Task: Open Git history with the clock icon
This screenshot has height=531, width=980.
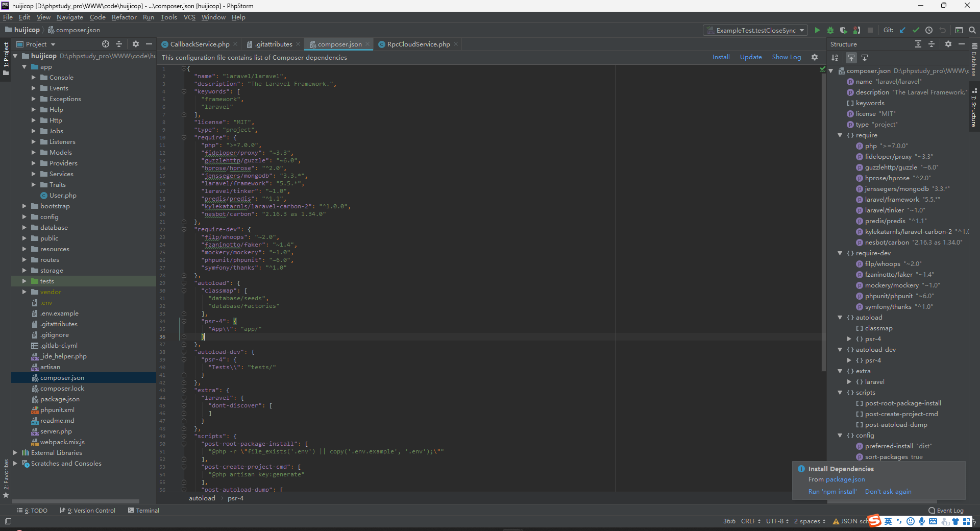Action: coord(929,30)
